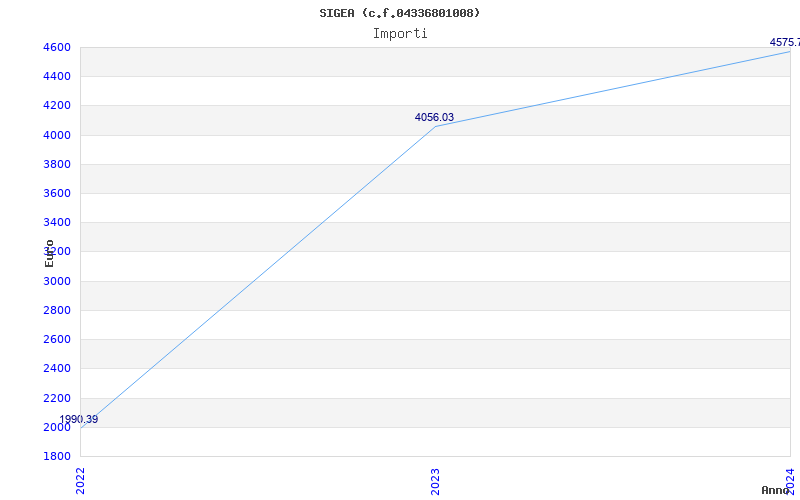Click the Anno x-axis title
Screen dimensions: 800x500
coord(775,490)
